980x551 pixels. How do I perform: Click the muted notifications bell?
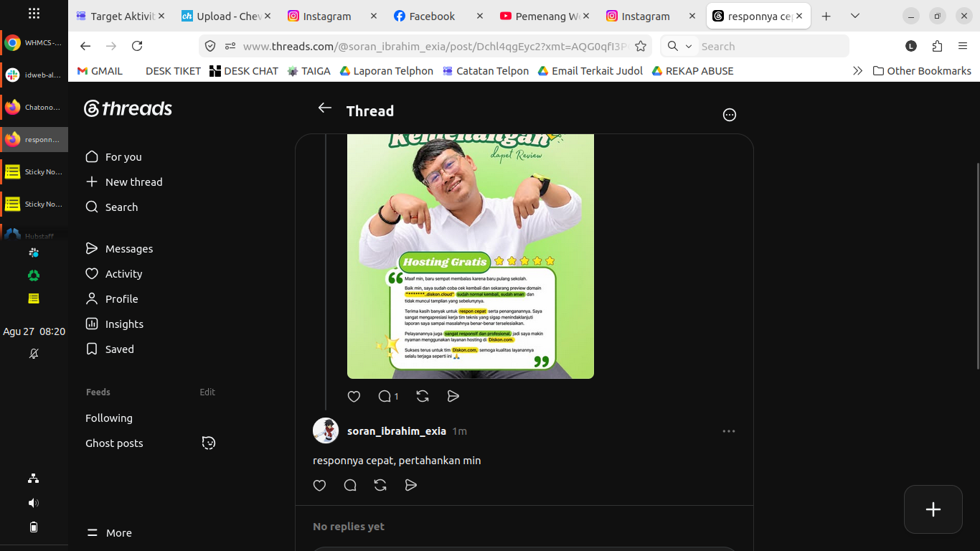click(34, 354)
